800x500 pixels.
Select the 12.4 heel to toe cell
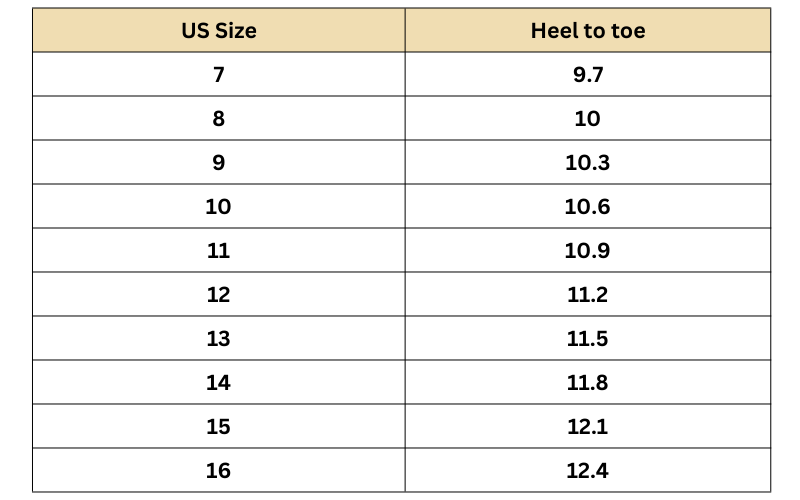point(587,471)
